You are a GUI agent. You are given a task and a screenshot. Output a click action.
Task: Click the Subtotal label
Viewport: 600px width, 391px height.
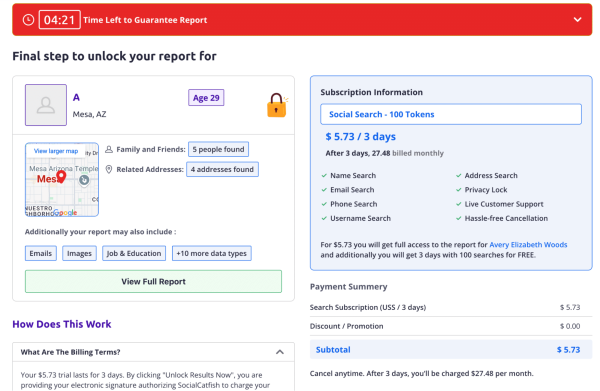(x=333, y=350)
